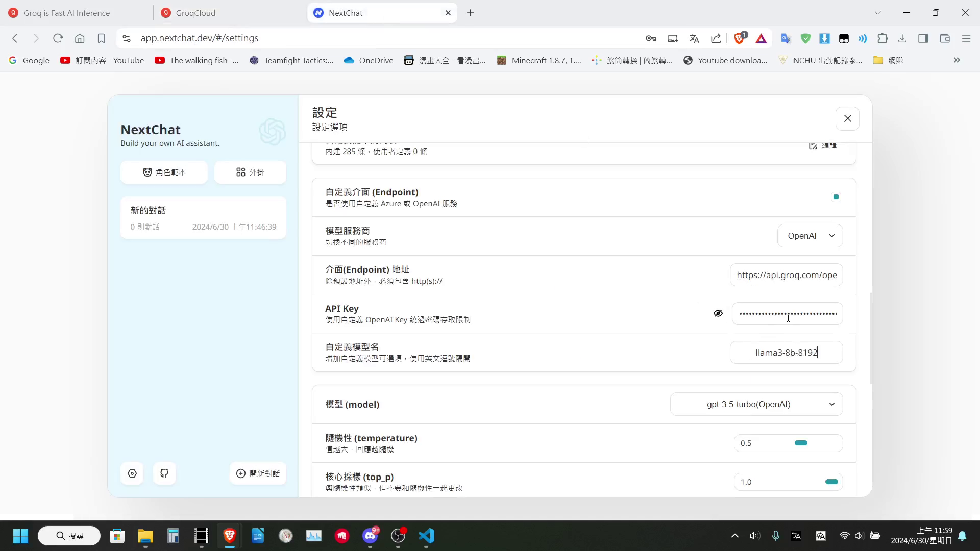
Task: Bookmark this page icon
Action: pyautogui.click(x=101, y=38)
